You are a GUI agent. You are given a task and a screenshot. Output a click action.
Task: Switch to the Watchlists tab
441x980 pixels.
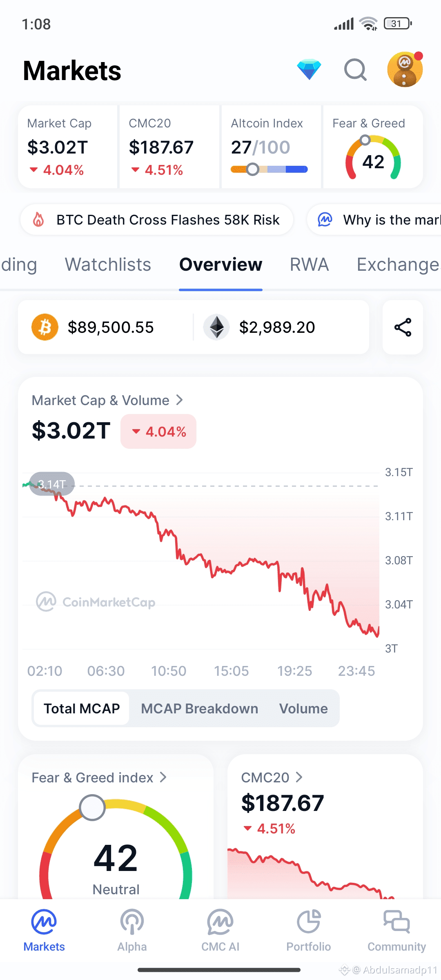108,265
